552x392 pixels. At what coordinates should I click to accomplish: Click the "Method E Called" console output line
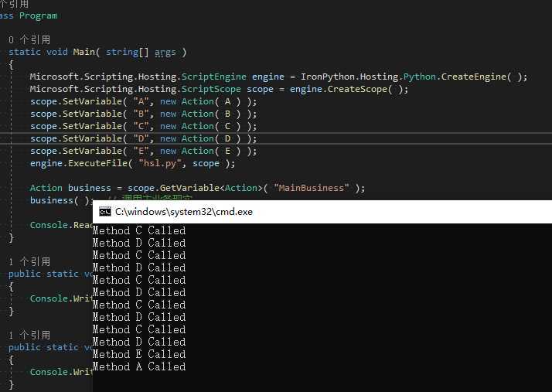[x=138, y=354]
